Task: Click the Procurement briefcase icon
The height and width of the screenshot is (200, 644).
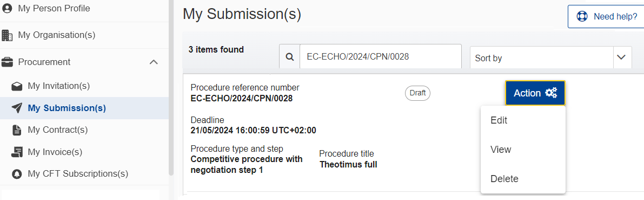Action: tap(7, 62)
